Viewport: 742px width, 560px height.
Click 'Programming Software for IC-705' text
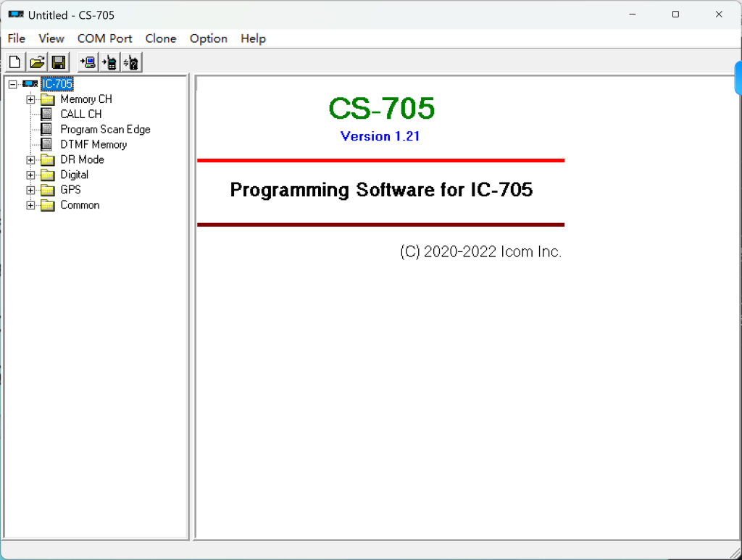pyautogui.click(x=381, y=190)
